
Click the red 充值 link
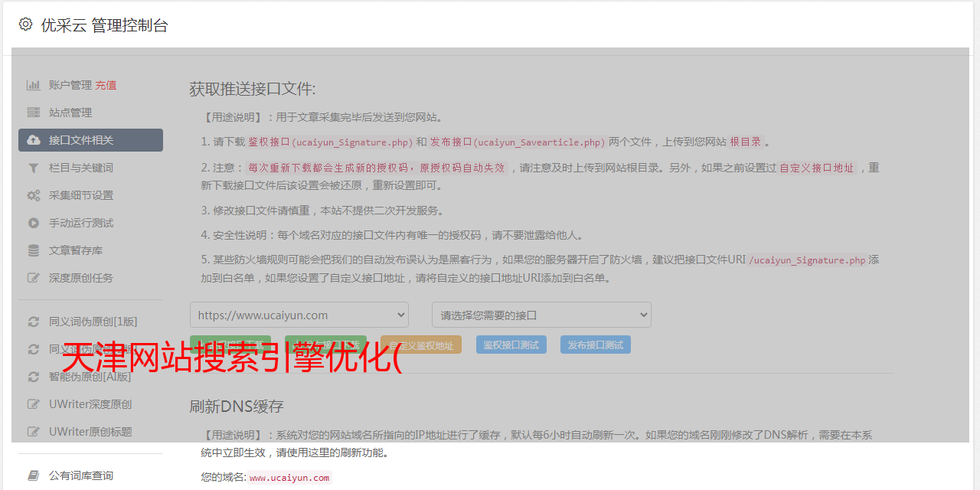106,85
